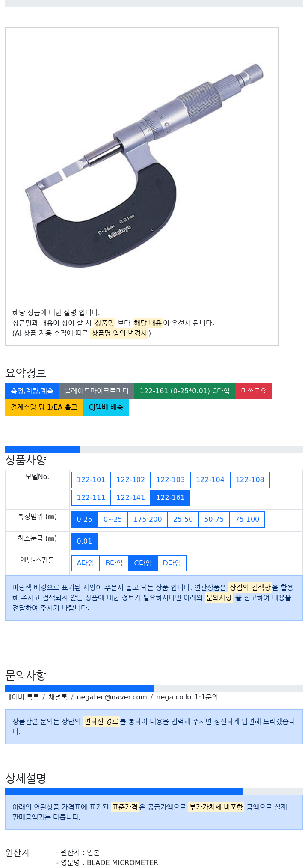This screenshot has height=868, width=308.
Task: Select anvil-spindle A타입
Action: coord(86,563)
